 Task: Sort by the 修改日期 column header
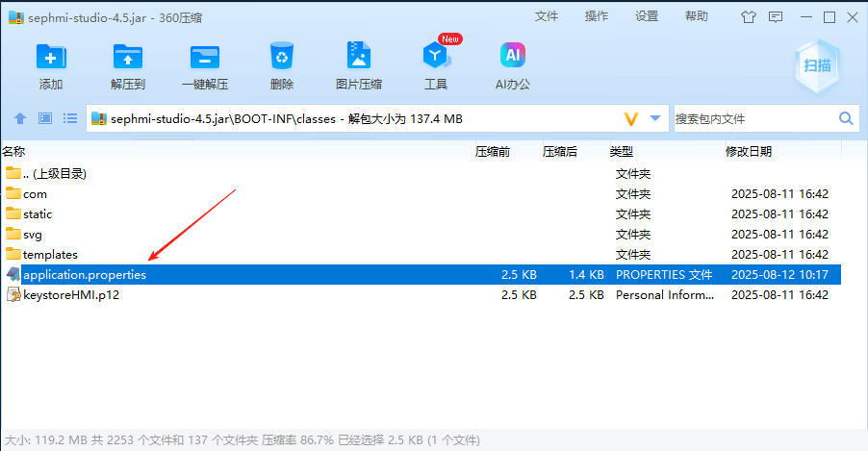[x=749, y=152]
